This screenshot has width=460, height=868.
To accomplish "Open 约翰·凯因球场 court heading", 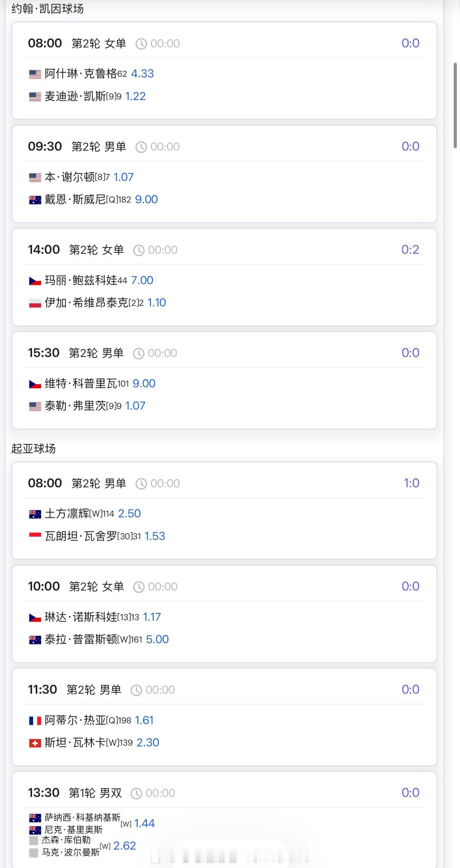I will pos(47,8).
